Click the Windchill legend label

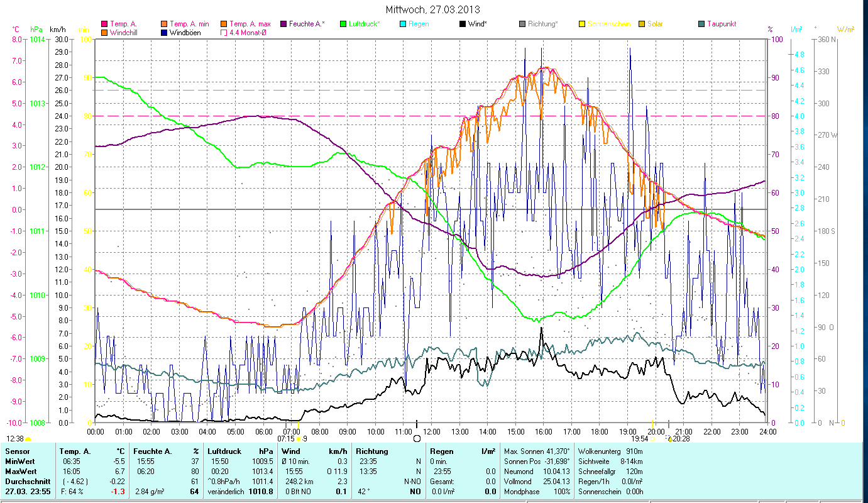tap(124, 32)
